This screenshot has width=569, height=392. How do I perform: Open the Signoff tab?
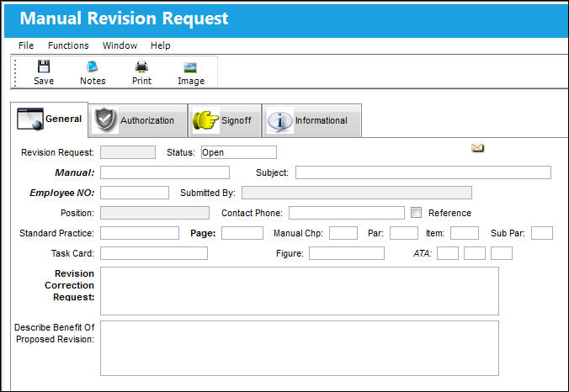coord(225,120)
